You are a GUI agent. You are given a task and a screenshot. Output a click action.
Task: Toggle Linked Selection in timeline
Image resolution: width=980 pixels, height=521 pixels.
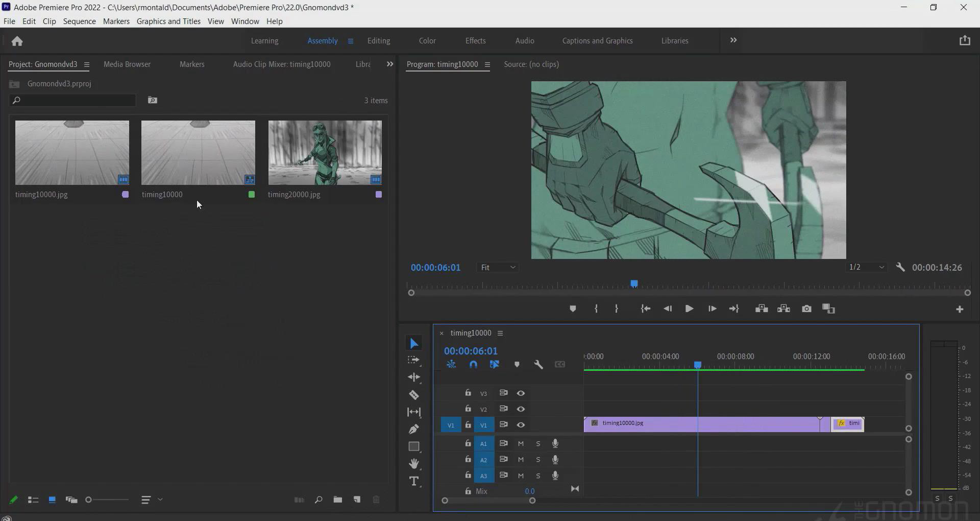pyautogui.click(x=495, y=364)
